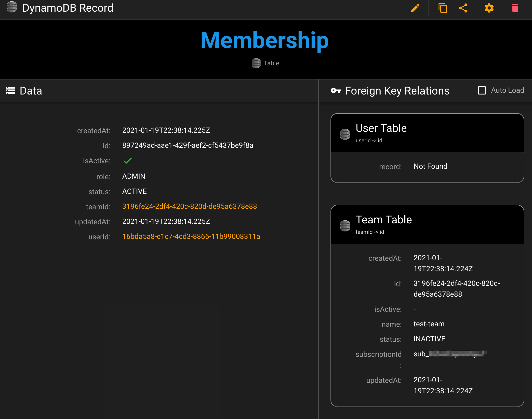Click the User Table database icon

click(x=345, y=134)
